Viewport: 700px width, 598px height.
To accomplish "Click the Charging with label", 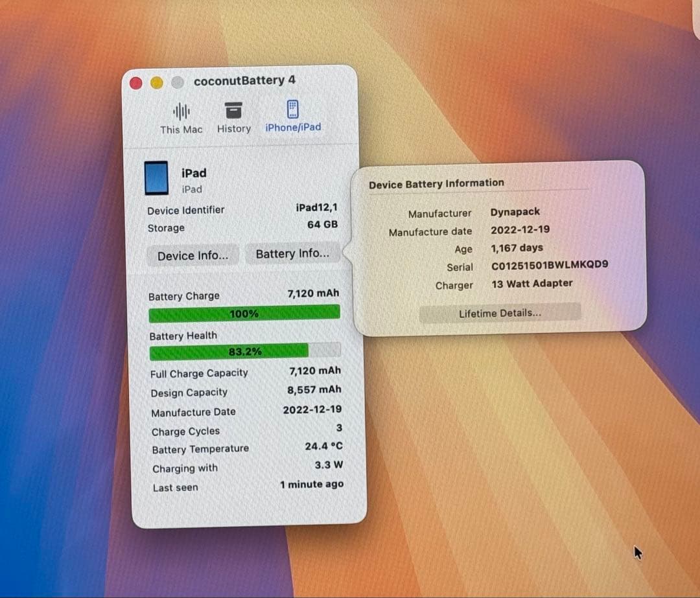I will [185, 468].
